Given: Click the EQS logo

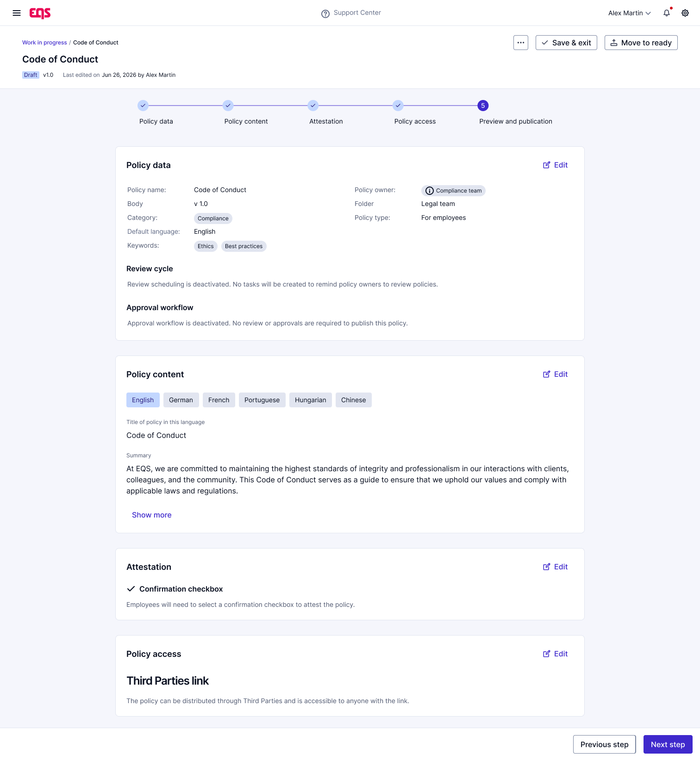Looking at the screenshot, I should (x=40, y=13).
